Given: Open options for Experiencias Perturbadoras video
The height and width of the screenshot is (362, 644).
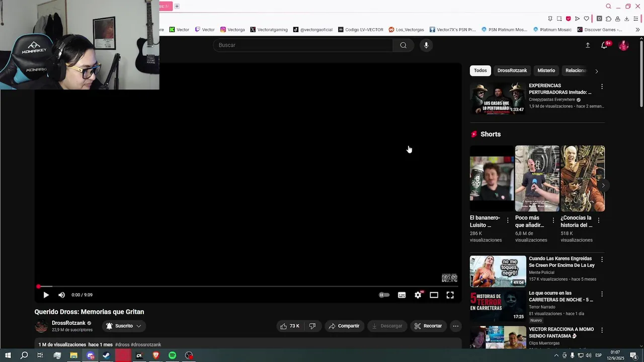Looking at the screenshot, I should (x=602, y=86).
